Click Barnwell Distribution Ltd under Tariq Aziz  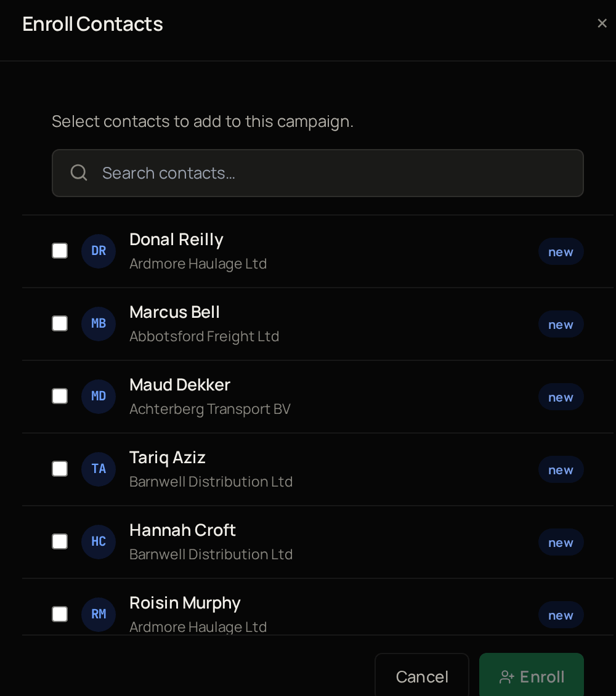[x=211, y=482]
